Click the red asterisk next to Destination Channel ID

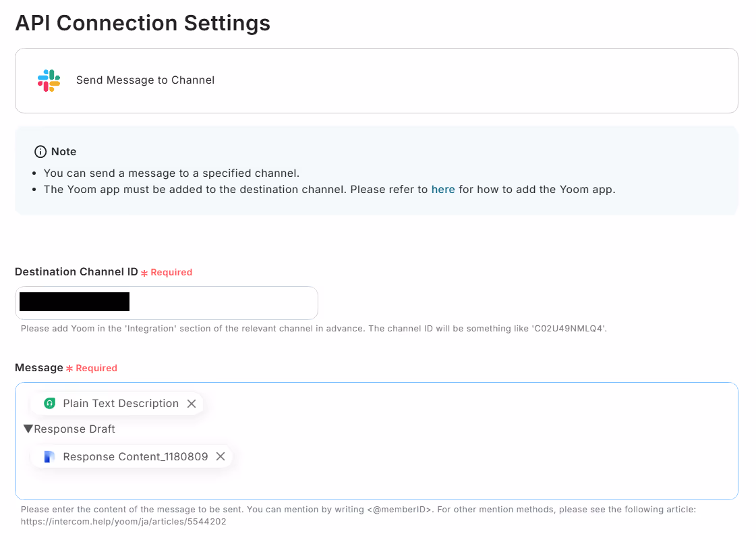pyautogui.click(x=144, y=273)
